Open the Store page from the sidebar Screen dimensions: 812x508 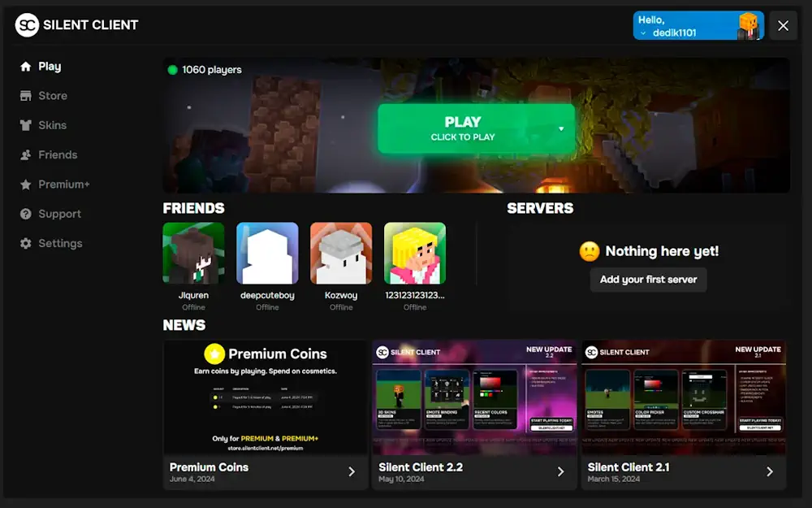pos(52,96)
